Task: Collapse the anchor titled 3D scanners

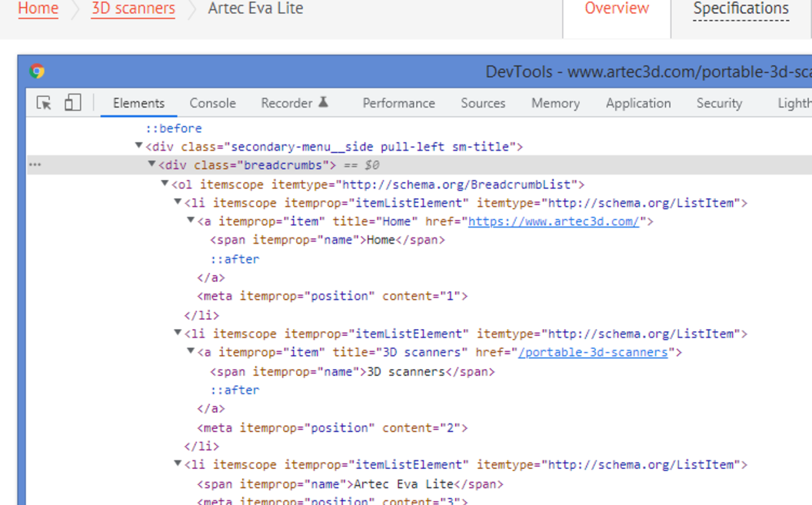Action: click(x=191, y=352)
